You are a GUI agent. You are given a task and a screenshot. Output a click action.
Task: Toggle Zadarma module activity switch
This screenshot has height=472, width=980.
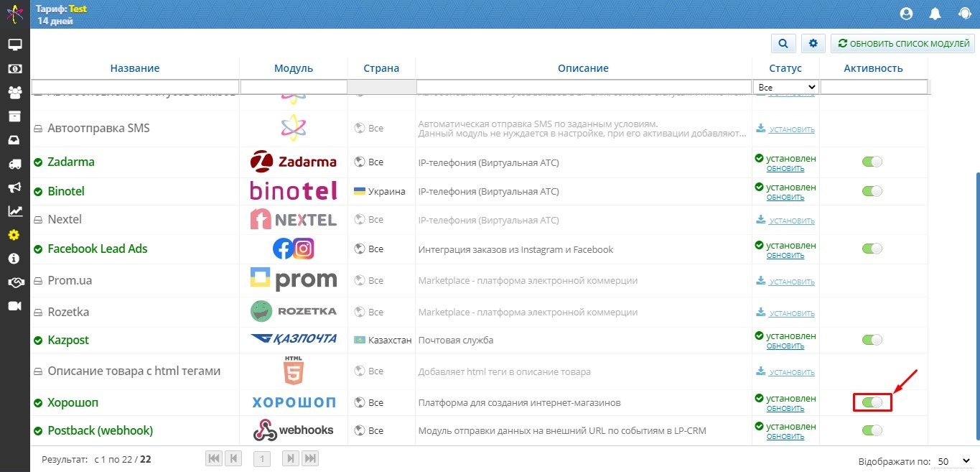[x=872, y=162]
